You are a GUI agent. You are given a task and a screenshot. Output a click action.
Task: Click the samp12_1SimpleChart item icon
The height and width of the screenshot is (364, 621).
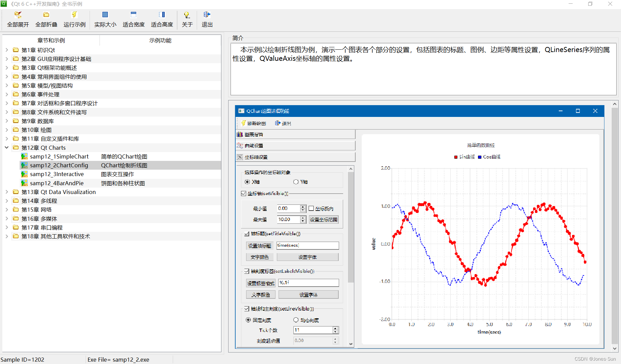pyautogui.click(x=24, y=156)
